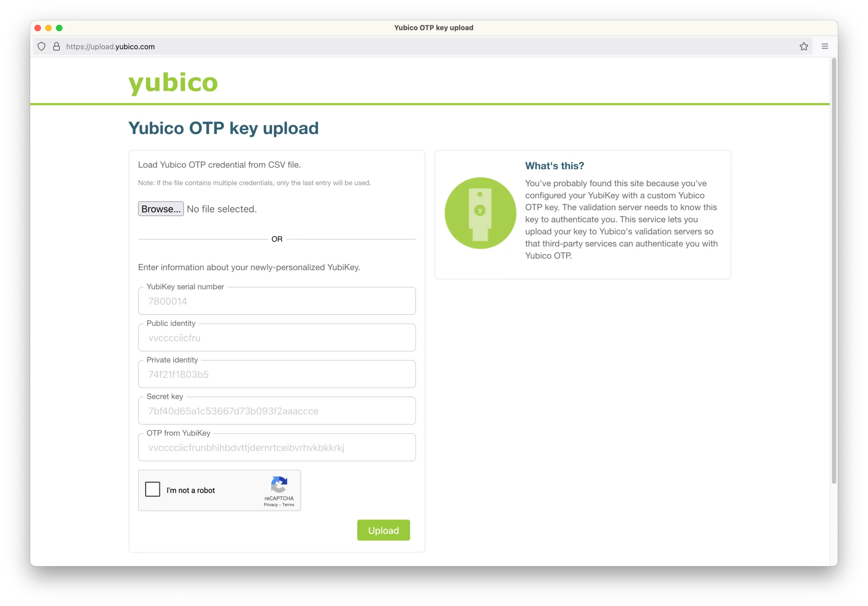Screen dimensions: 868x606
Task: Click the Public identity input field
Action: pyautogui.click(x=277, y=337)
